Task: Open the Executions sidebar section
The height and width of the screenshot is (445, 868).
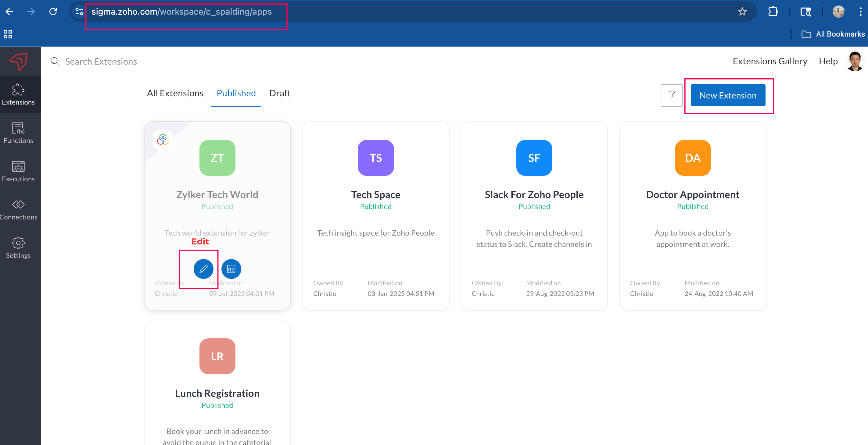Action: tap(18, 171)
